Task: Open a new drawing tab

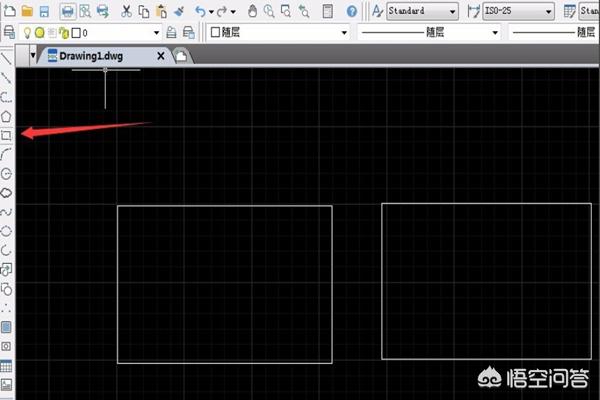Action: pyautogui.click(x=181, y=56)
